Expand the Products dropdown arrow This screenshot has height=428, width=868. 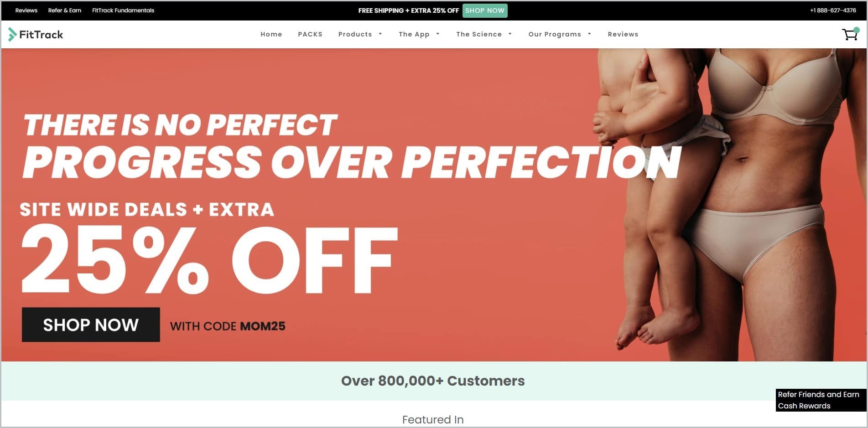pos(380,34)
